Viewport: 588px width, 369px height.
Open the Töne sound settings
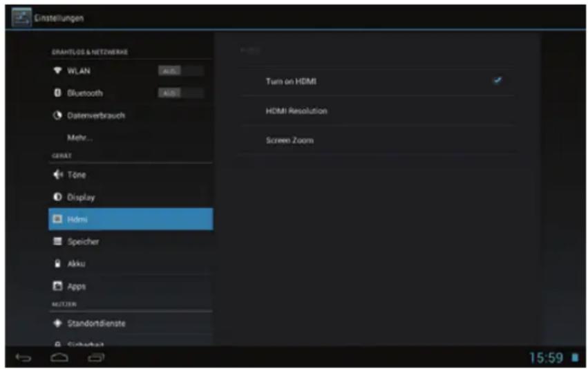click(x=131, y=175)
